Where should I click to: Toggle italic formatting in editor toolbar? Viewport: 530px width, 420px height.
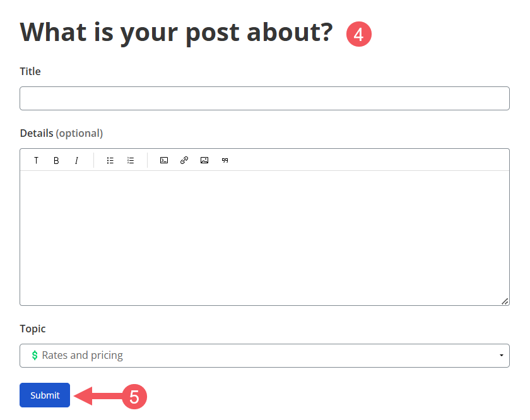pos(76,161)
